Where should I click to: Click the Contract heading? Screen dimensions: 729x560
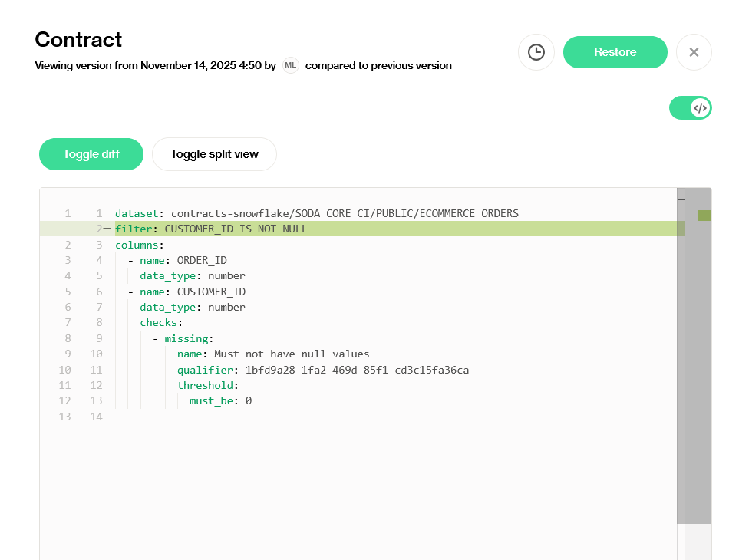coord(78,39)
